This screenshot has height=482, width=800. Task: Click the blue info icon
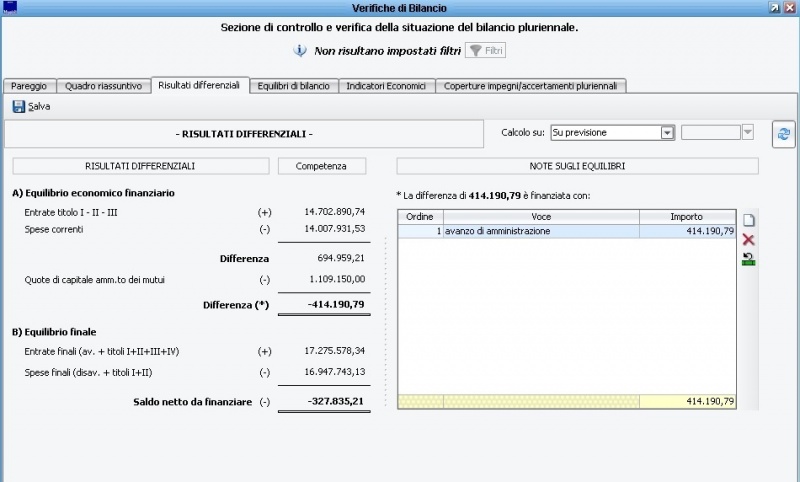click(300, 50)
